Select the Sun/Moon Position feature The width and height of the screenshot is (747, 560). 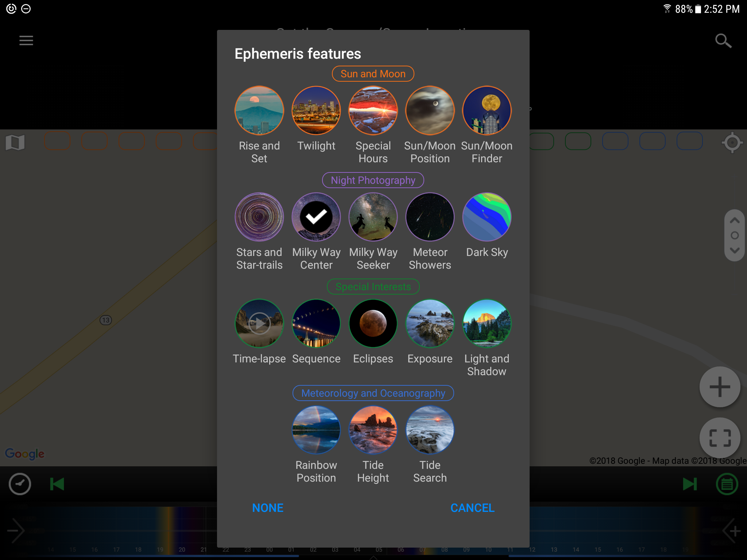(430, 110)
